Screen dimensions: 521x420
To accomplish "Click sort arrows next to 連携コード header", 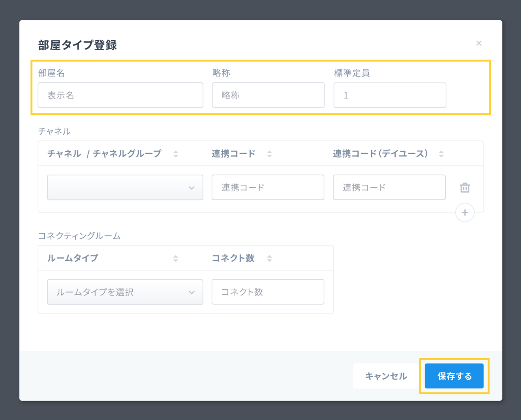I will (x=269, y=154).
